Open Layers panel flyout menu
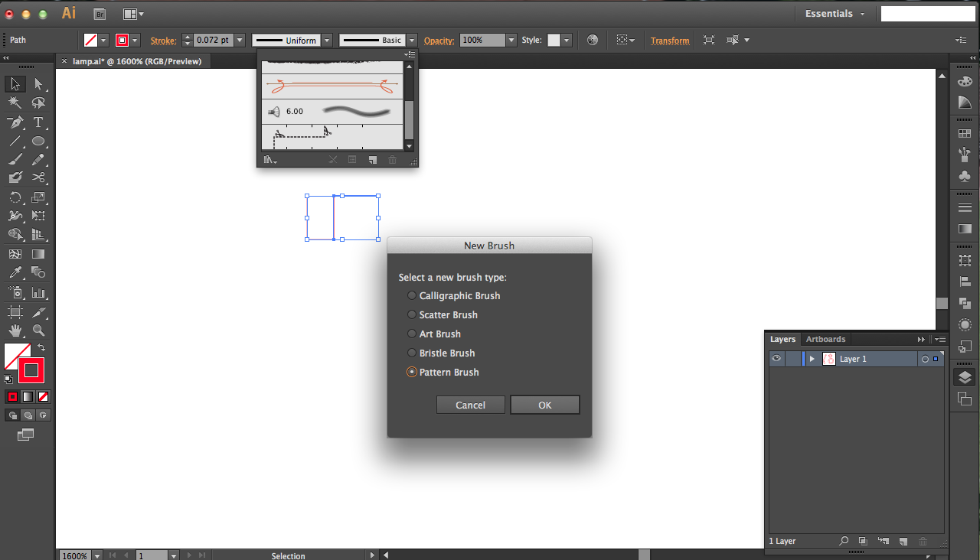This screenshot has width=980, height=560. 940,339
